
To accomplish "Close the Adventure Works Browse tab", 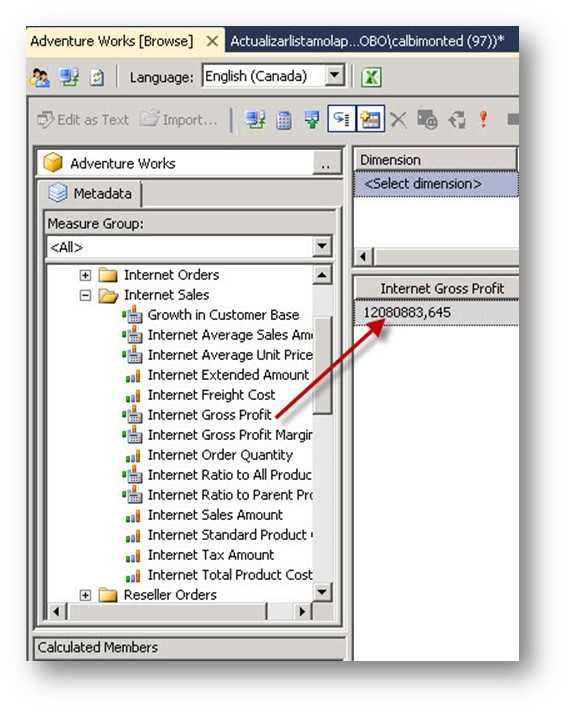I will 212,41.
